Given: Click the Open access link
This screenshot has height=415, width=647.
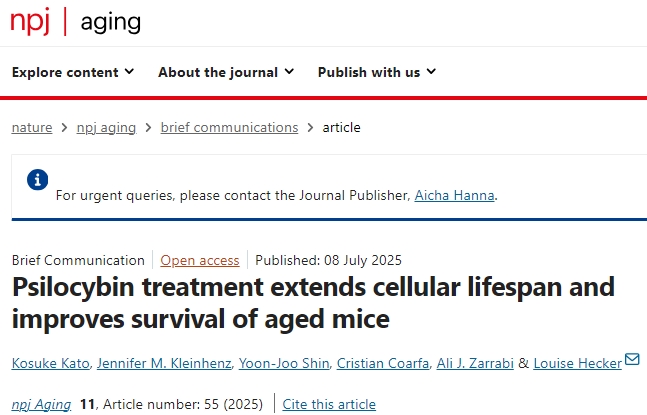Looking at the screenshot, I should [200, 260].
